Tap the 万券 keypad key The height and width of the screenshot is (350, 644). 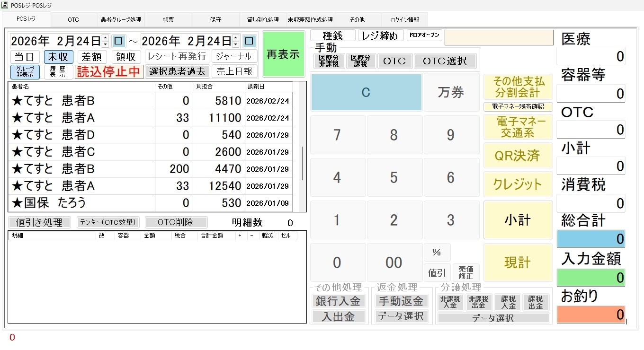point(450,93)
